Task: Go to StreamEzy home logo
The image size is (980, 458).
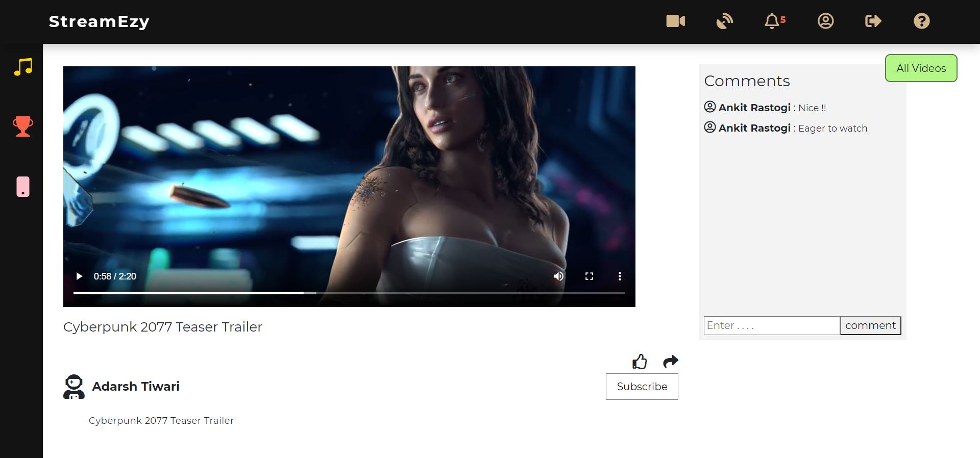Action: (99, 21)
